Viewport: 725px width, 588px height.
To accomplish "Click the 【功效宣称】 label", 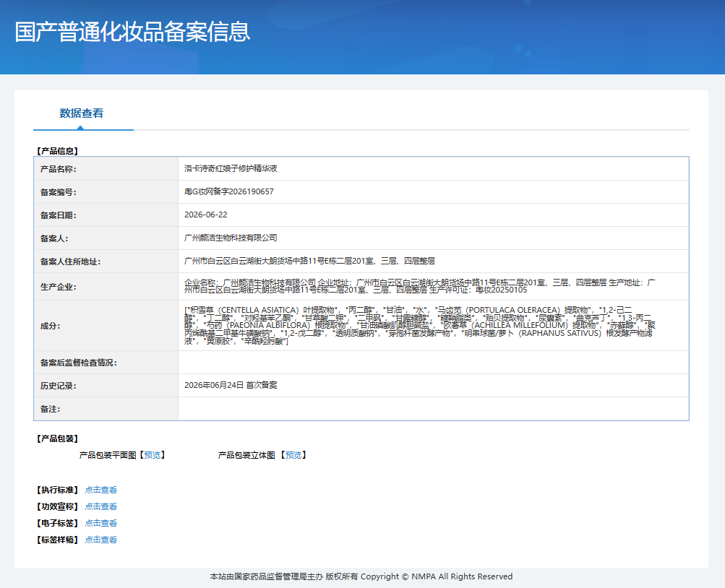I will pyautogui.click(x=57, y=506).
